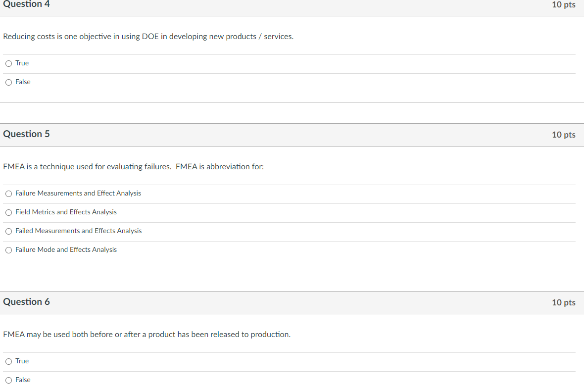Choose Field Metrics and Effects Analysis radio
584x392 pixels.
8,212
